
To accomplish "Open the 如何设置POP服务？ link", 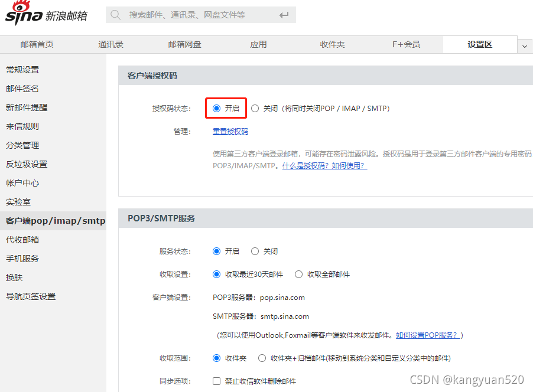I will point(428,335).
